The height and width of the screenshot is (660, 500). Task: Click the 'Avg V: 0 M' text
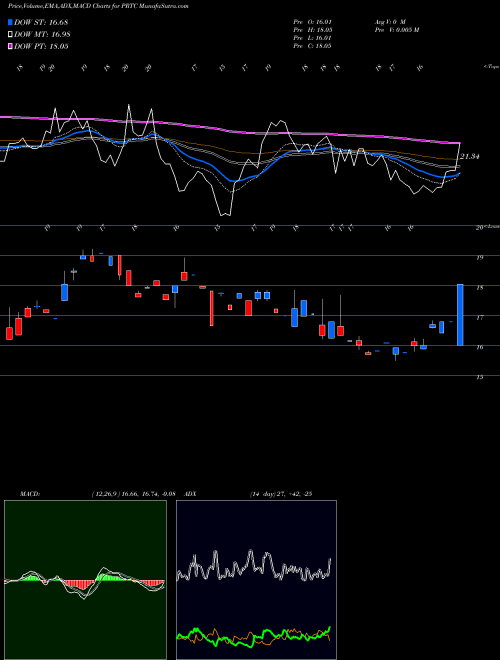389,22
